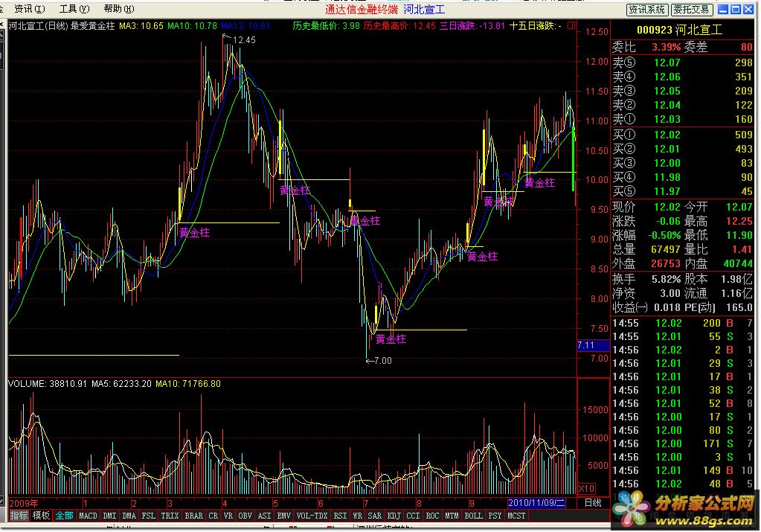This screenshot has width=761, height=532.
Task: Switch to the MACD indicator
Action: click(88, 516)
